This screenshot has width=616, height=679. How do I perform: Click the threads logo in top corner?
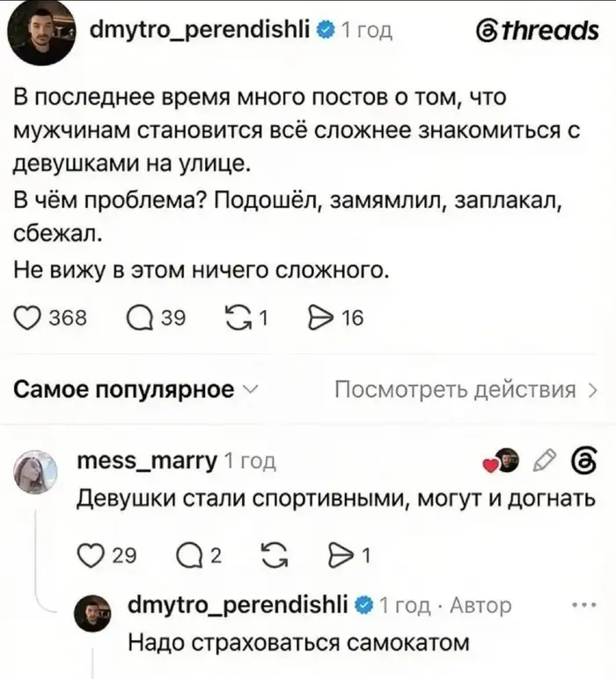click(x=537, y=30)
